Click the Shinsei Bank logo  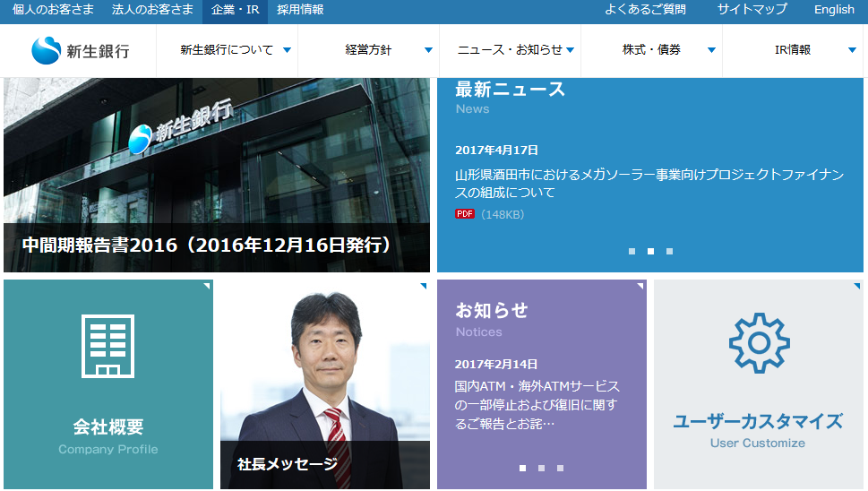tap(81, 50)
